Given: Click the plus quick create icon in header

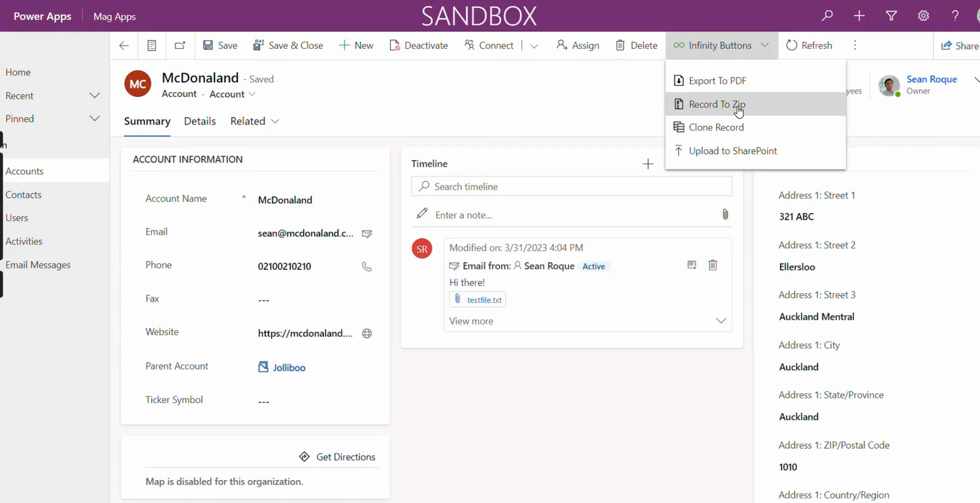Looking at the screenshot, I should (859, 16).
